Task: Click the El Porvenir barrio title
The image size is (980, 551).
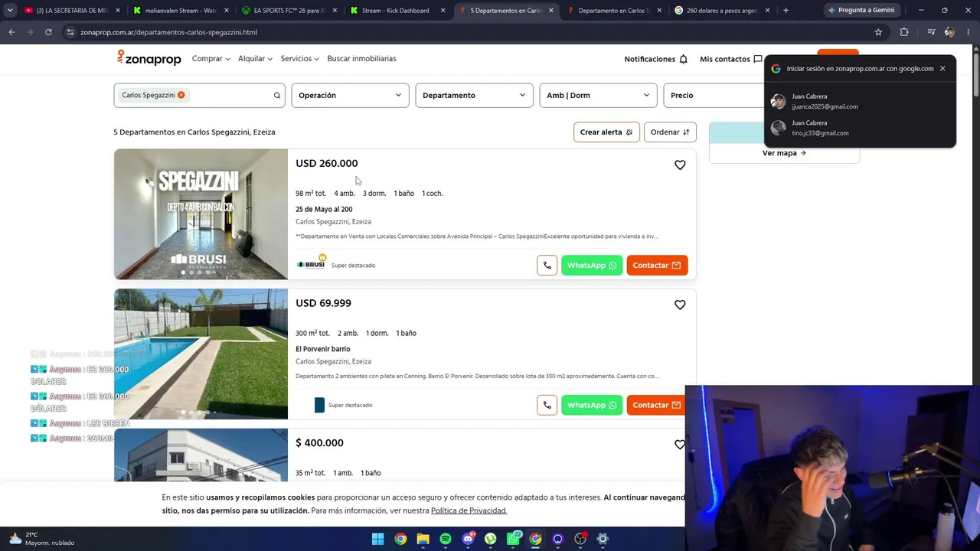Action: [x=323, y=349]
